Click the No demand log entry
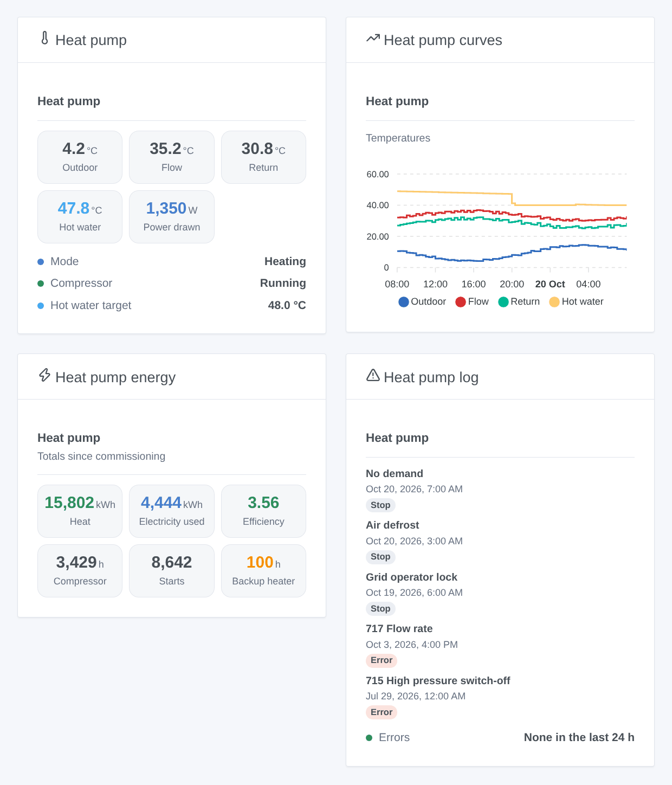 395,474
